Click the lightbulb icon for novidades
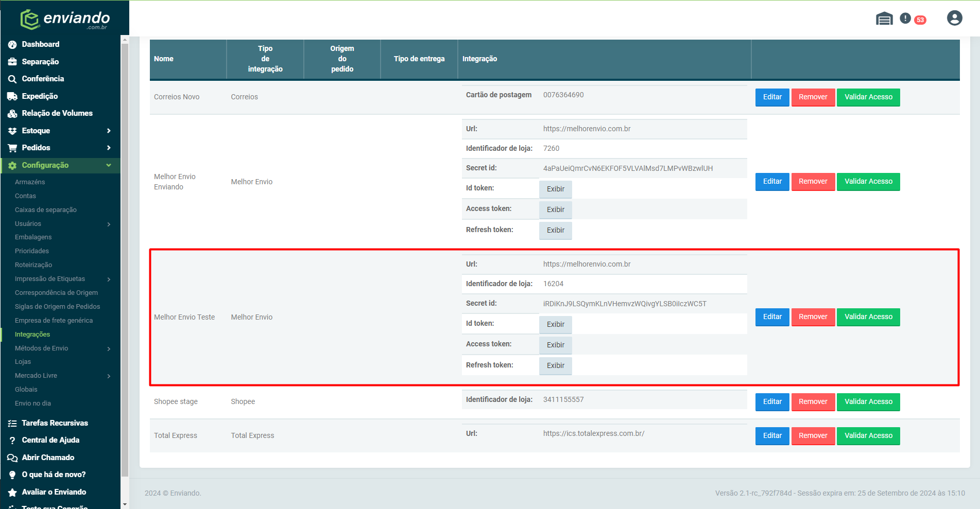 (x=12, y=475)
